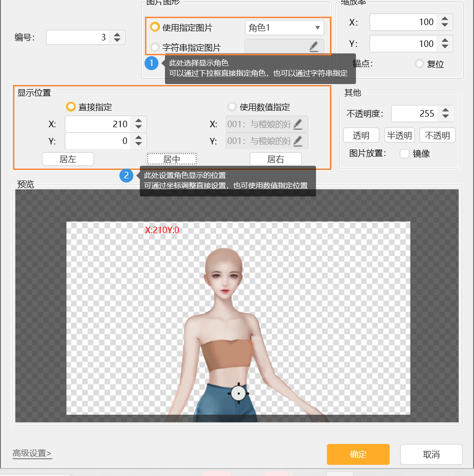Viewport: 474px width, 476px height.
Task: Click the crosshair anchor marker in preview
Action: pos(238,393)
